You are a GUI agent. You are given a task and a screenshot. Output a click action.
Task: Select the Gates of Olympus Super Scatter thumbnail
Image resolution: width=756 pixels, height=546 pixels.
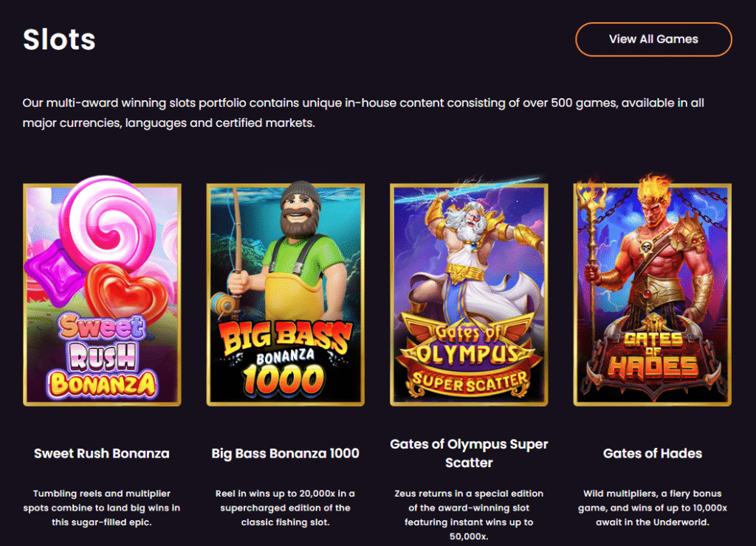click(469, 295)
